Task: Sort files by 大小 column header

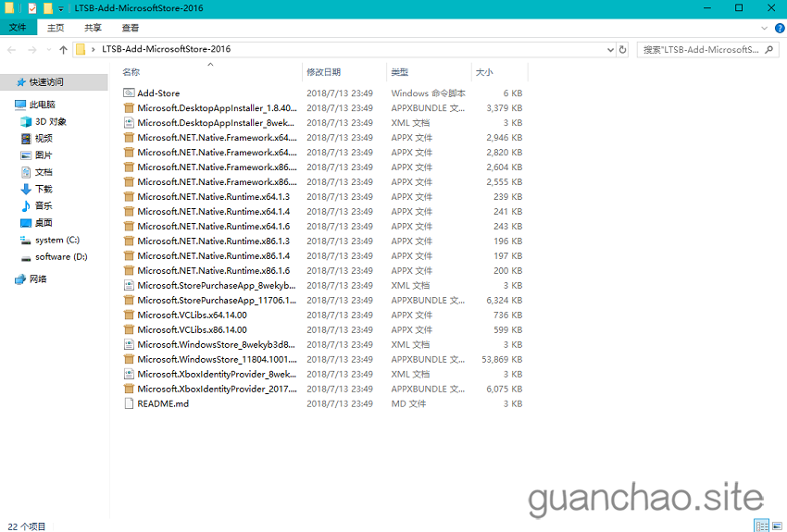Action: (484, 72)
